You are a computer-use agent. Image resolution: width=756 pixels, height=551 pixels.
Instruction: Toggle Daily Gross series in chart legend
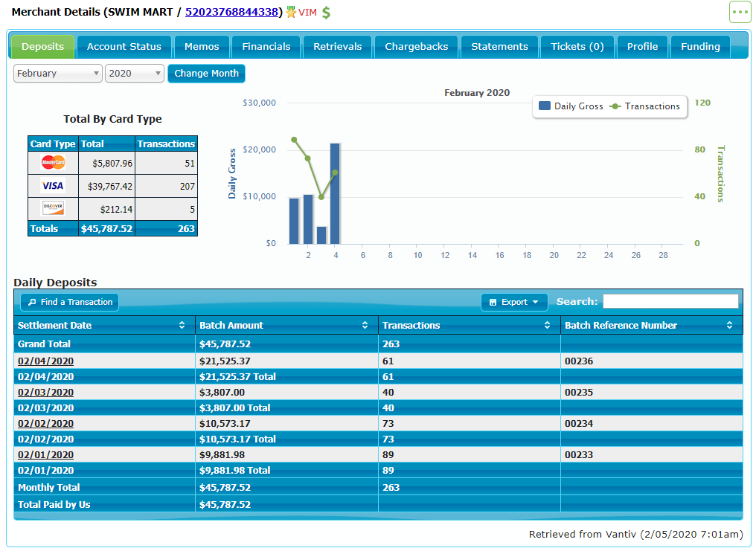tap(571, 106)
